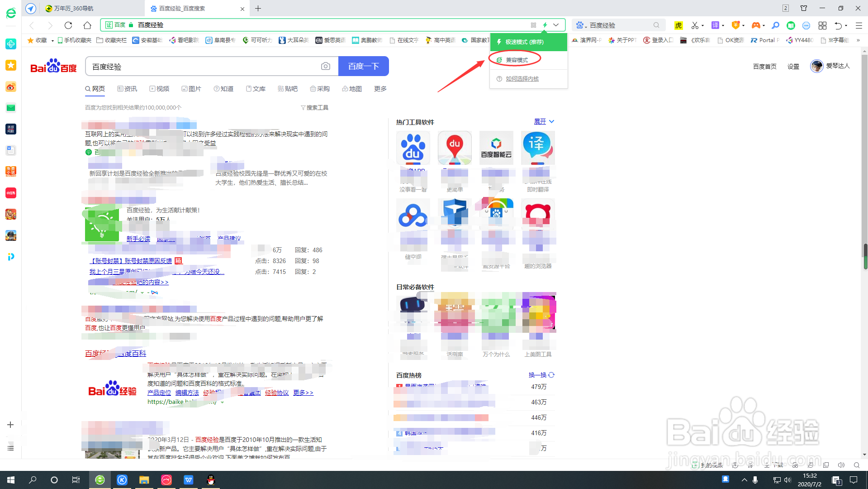Open the yellow star favorites sidebar icon
Viewport: 868px width, 489px height.
[x=11, y=65]
